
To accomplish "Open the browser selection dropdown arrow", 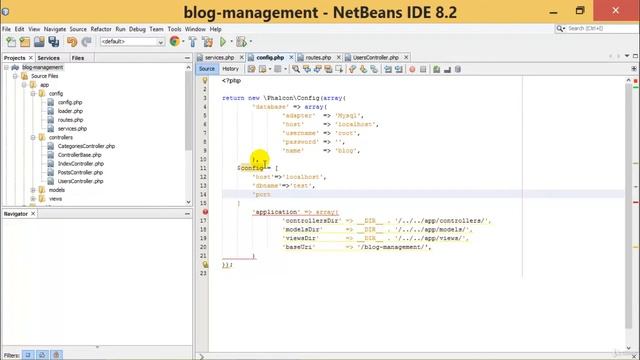I will (x=183, y=42).
